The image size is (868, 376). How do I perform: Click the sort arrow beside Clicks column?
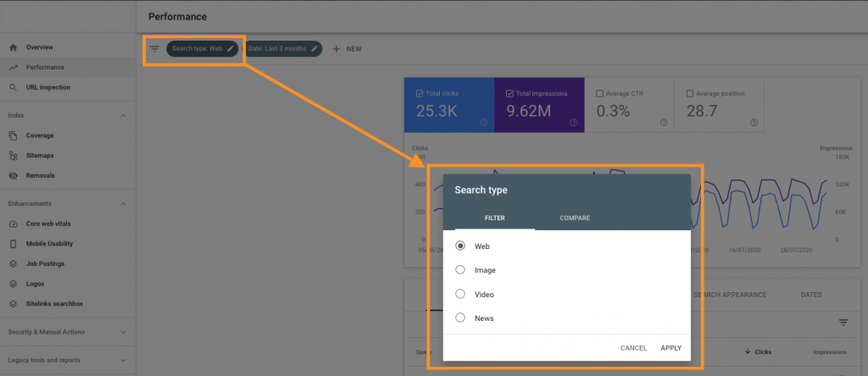[x=748, y=351]
